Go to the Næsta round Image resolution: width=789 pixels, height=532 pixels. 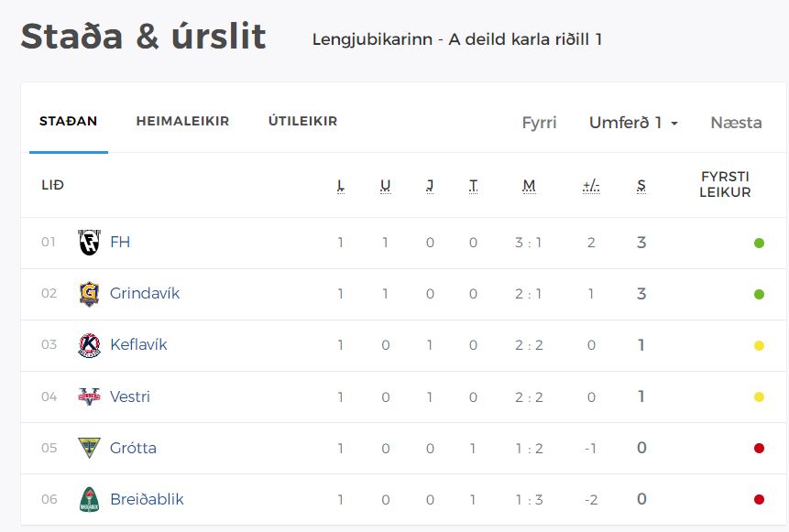coord(736,122)
